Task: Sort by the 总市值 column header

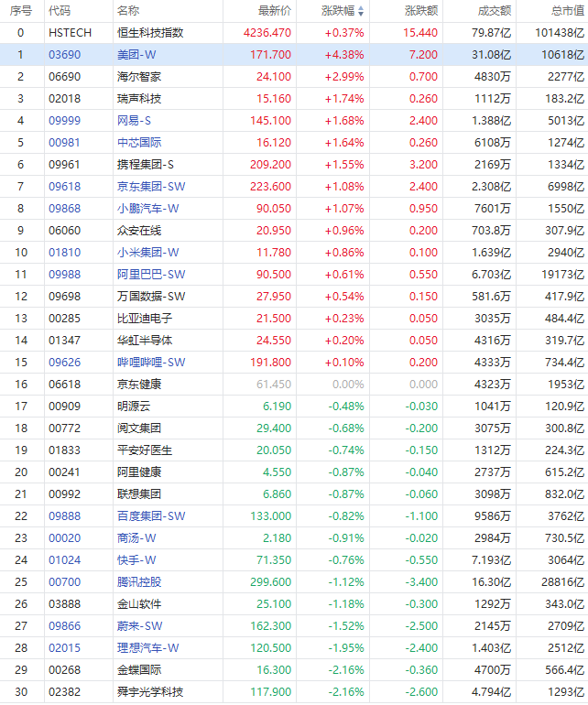Action: [x=568, y=11]
